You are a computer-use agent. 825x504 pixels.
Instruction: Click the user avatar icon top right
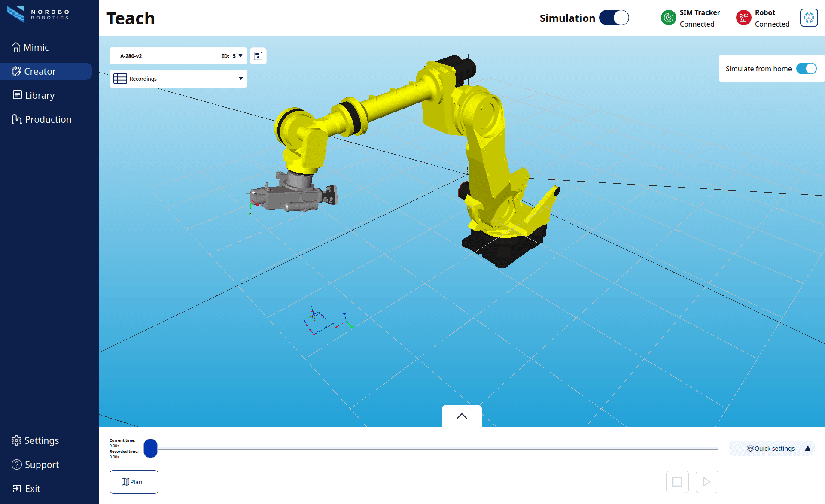pos(809,18)
